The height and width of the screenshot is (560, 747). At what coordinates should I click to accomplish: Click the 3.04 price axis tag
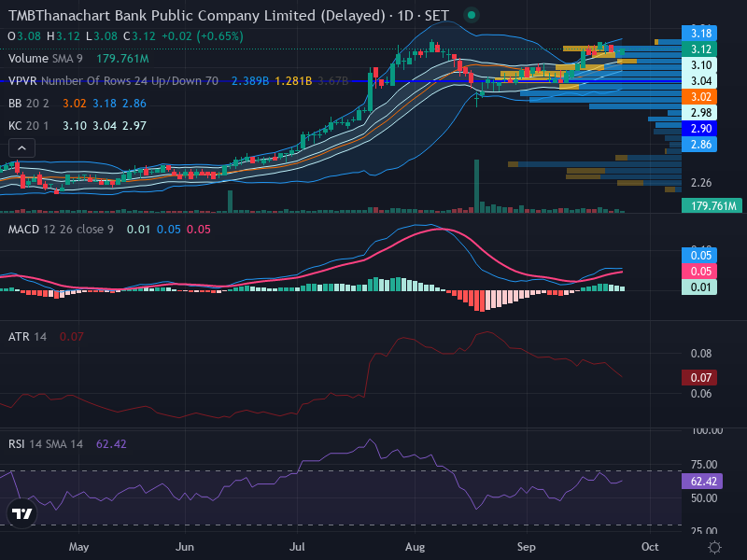[699, 81]
